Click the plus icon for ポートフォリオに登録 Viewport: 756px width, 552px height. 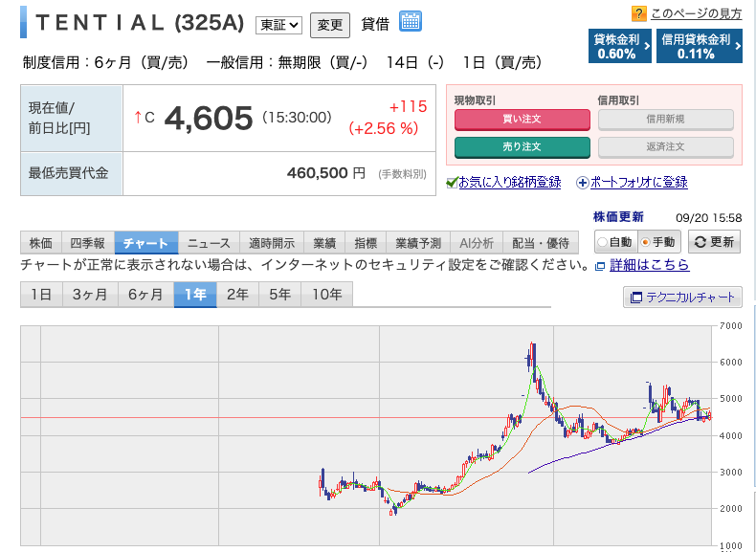(x=582, y=183)
